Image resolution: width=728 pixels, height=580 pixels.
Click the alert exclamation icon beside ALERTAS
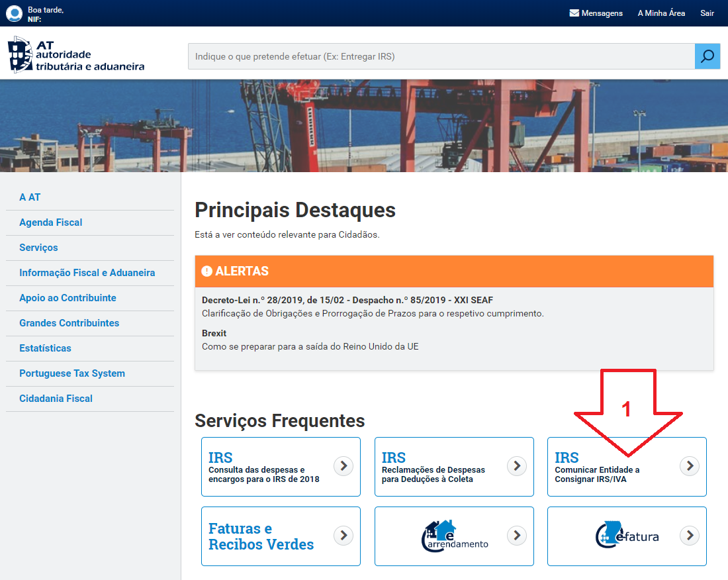coord(206,271)
